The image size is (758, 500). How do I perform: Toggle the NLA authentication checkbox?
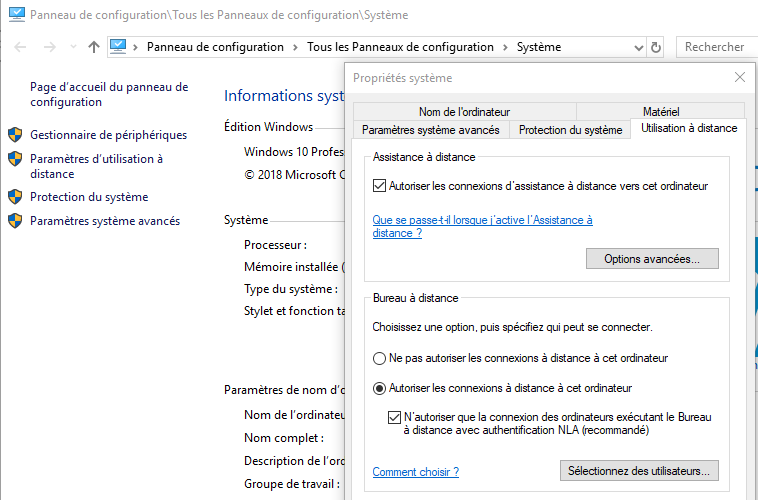click(394, 417)
